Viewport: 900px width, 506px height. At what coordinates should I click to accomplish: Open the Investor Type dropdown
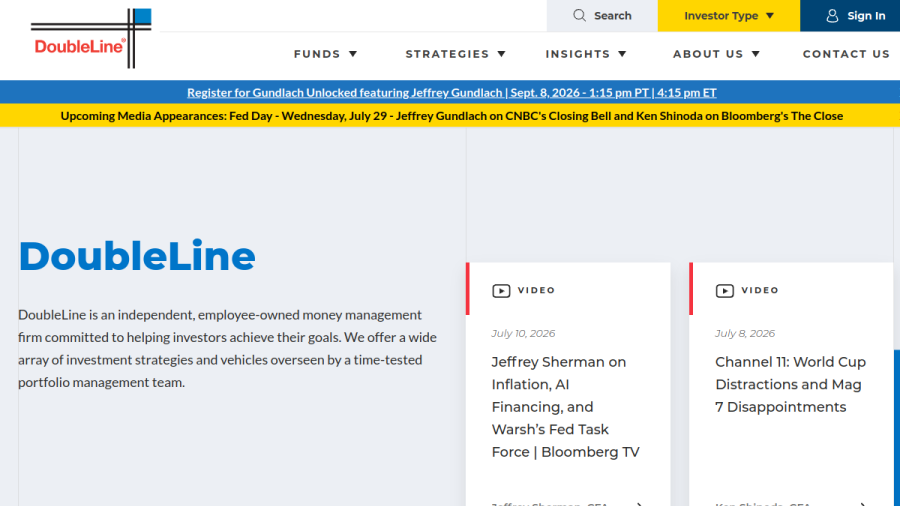(x=729, y=15)
